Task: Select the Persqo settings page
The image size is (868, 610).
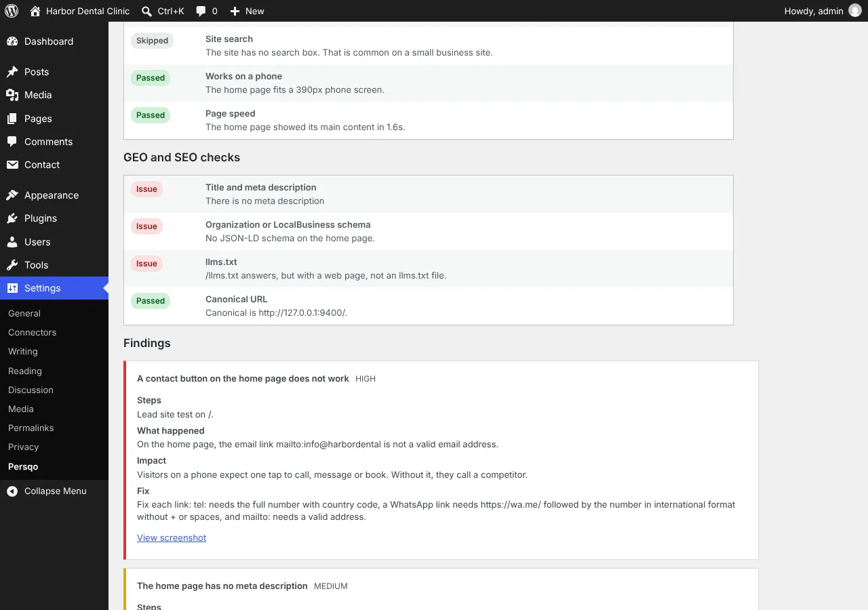Action: pos(23,466)
